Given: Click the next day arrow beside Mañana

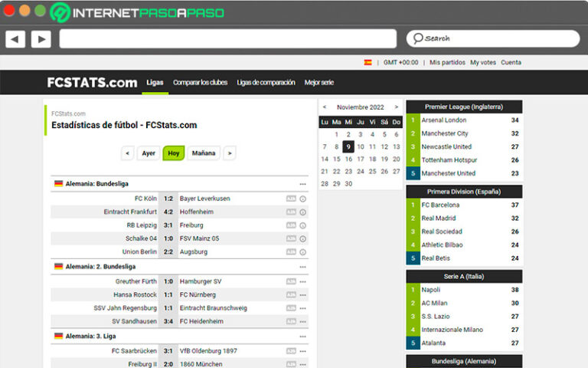Looking at the screenshot, I should tap(229, 153).
